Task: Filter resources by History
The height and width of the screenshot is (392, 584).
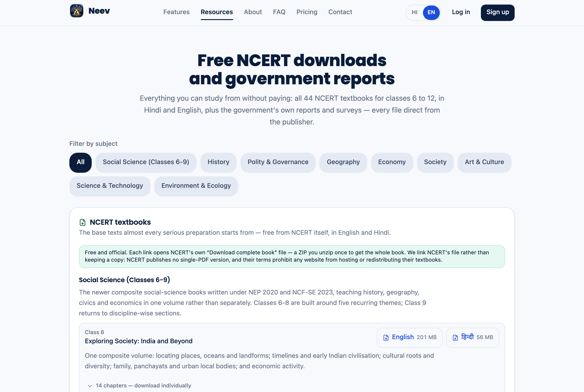Action: pyautogui.click(x=219, y=162)
